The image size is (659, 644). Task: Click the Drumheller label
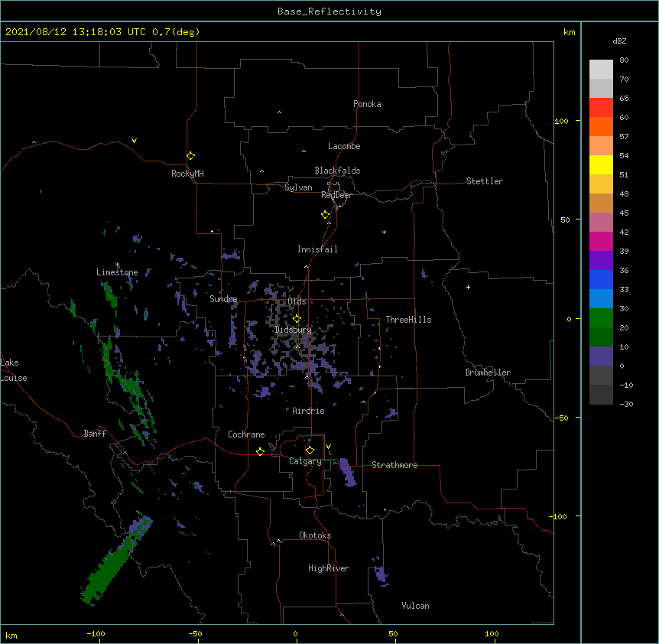pyautogui.click(x=488, y=372)
